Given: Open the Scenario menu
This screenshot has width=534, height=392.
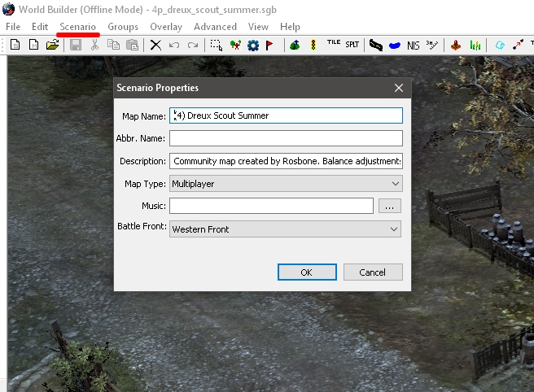Looking at the screenshot, I should (77, 27).
